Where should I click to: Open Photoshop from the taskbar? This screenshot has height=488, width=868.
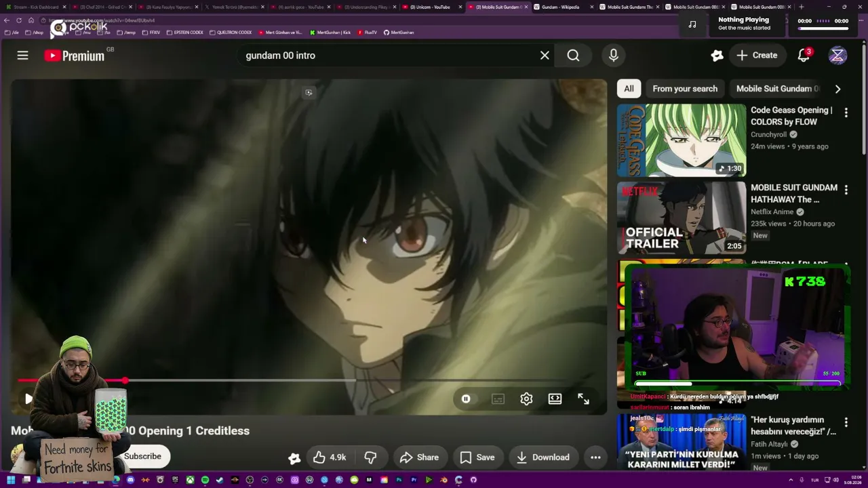click(399, 480)
